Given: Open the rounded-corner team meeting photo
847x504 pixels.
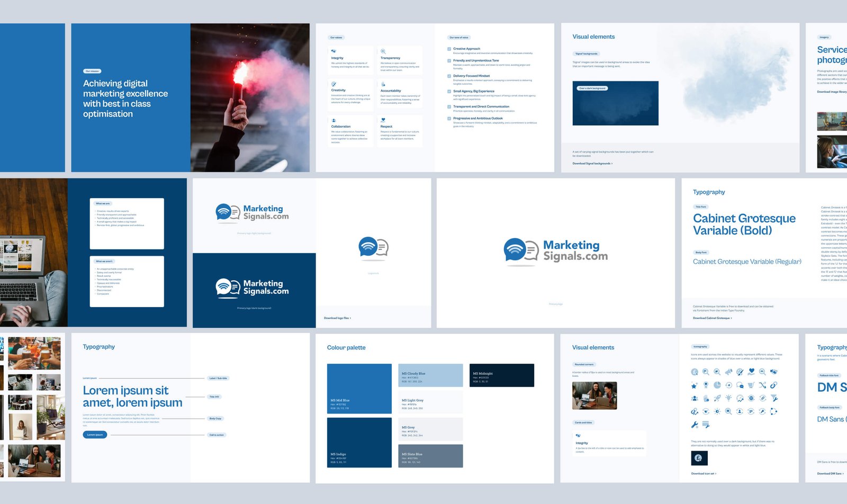Looking at the screenshot, I should click(594, 395).
